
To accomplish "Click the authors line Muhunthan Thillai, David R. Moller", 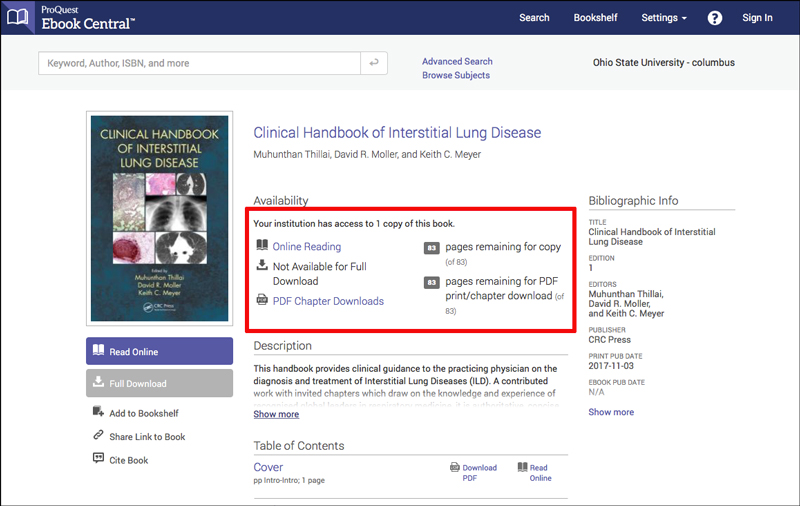I will pos(367,154).
